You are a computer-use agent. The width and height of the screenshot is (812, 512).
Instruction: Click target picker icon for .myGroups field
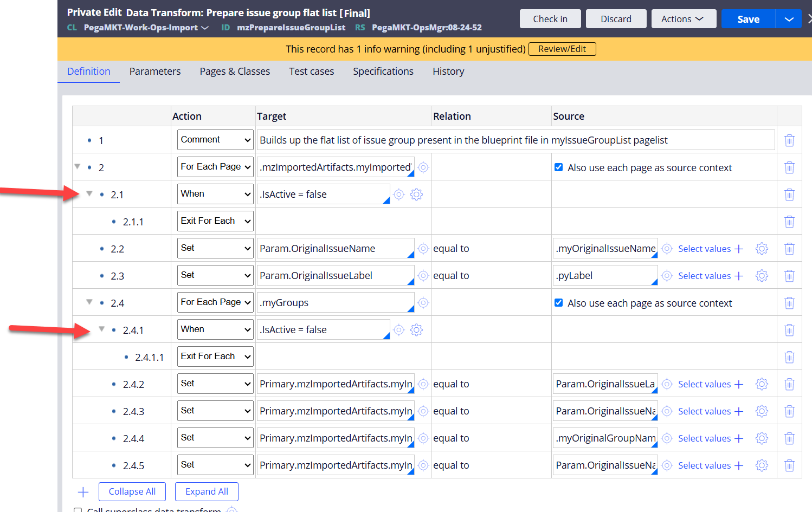pos(423,303)
